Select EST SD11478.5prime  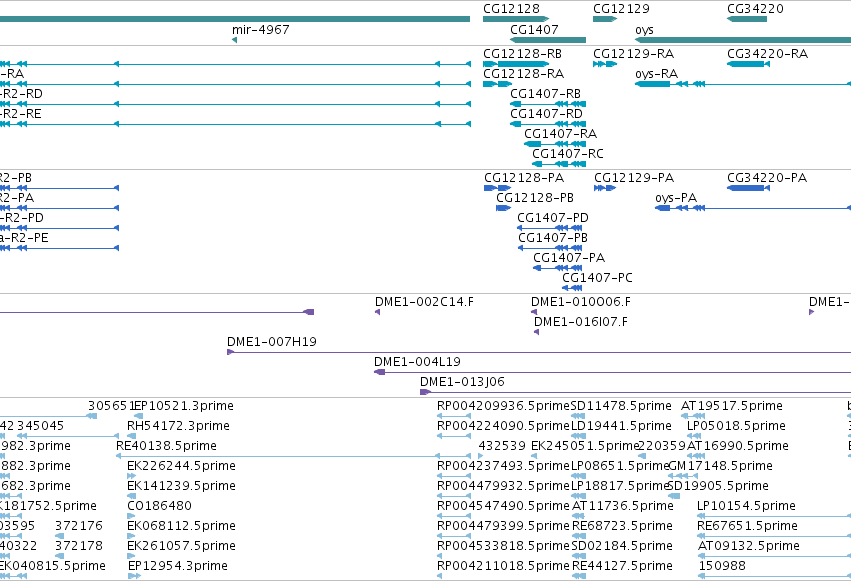(621, 406)
